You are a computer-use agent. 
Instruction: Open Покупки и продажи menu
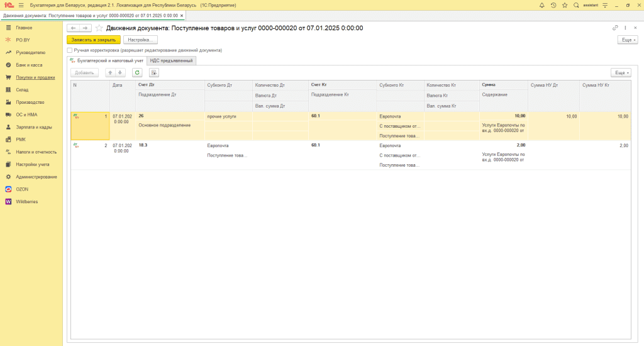point(35,77)
